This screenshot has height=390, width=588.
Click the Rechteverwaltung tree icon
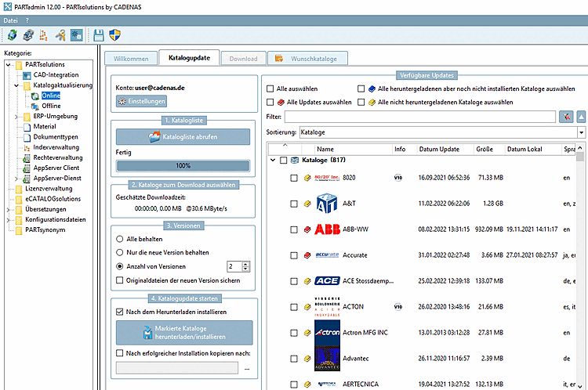(x=27, y=157)
